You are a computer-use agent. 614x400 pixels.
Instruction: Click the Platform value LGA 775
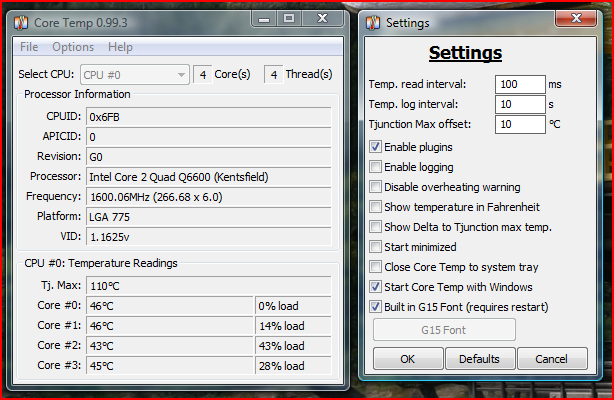(209, 217)
